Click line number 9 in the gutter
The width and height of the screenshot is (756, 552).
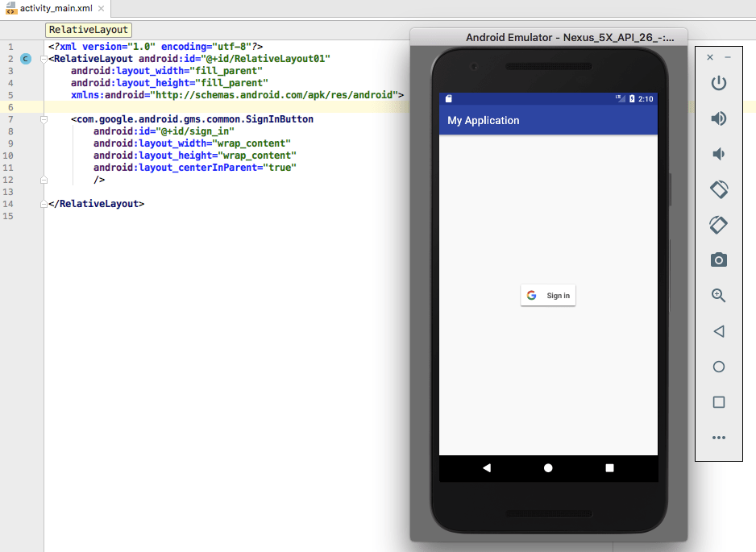(10, 143)
